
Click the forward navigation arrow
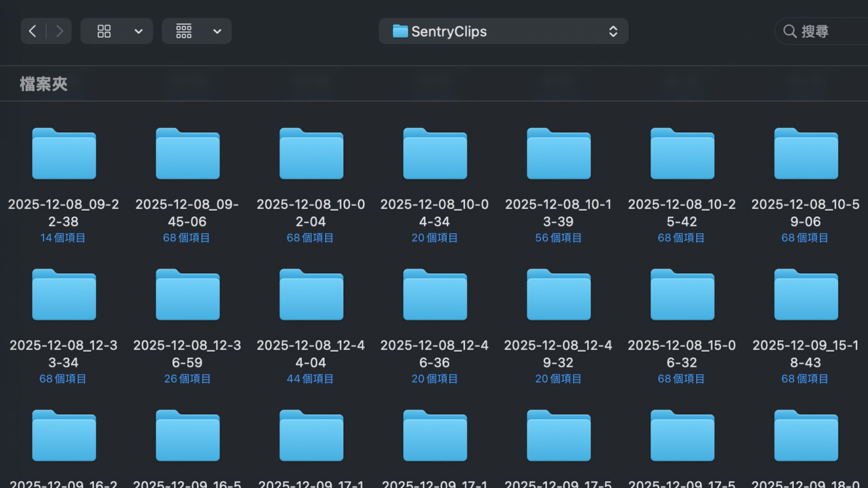(x=60, y=31)
